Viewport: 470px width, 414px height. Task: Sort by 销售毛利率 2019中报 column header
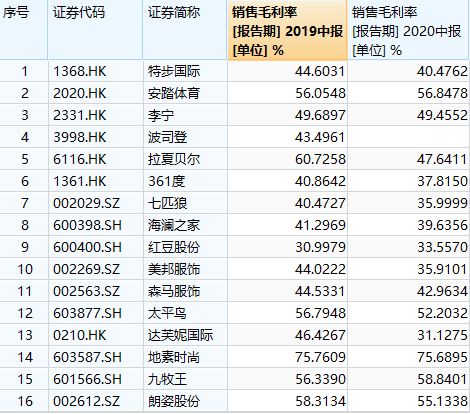tap(287, 31)
